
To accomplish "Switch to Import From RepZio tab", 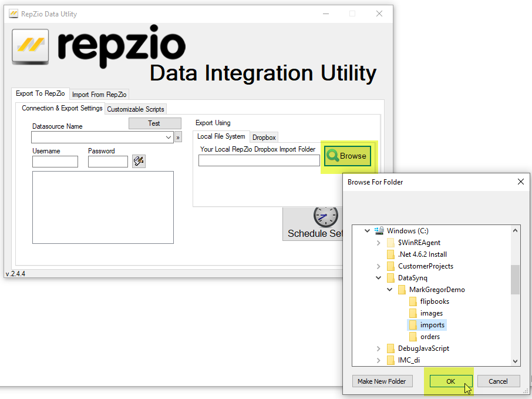I will pyautogui.click(x=99, y=95).
